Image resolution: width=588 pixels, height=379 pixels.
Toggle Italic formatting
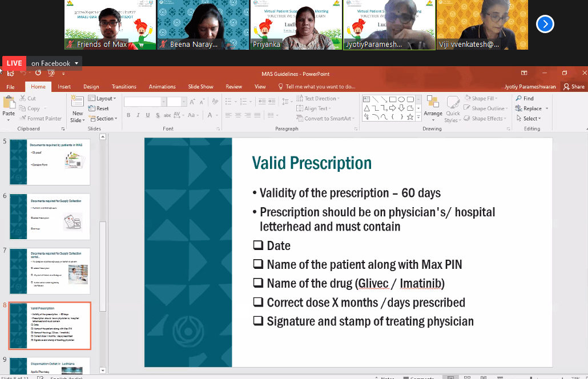(138, 115)
